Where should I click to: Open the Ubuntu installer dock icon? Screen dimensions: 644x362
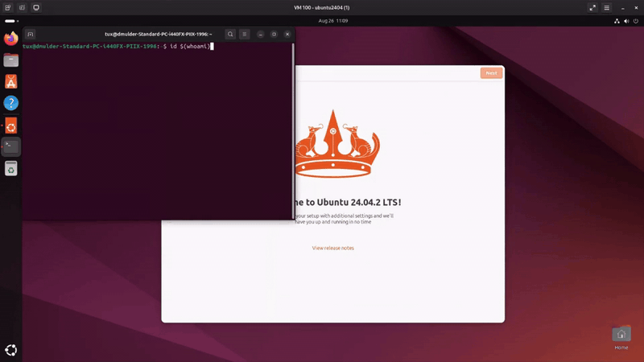[11, 126]
